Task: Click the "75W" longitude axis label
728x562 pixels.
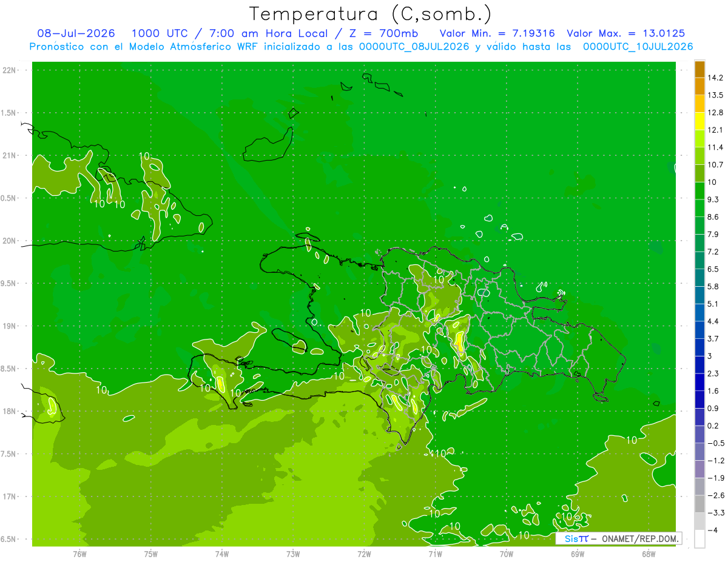Action: pos(151,554)
